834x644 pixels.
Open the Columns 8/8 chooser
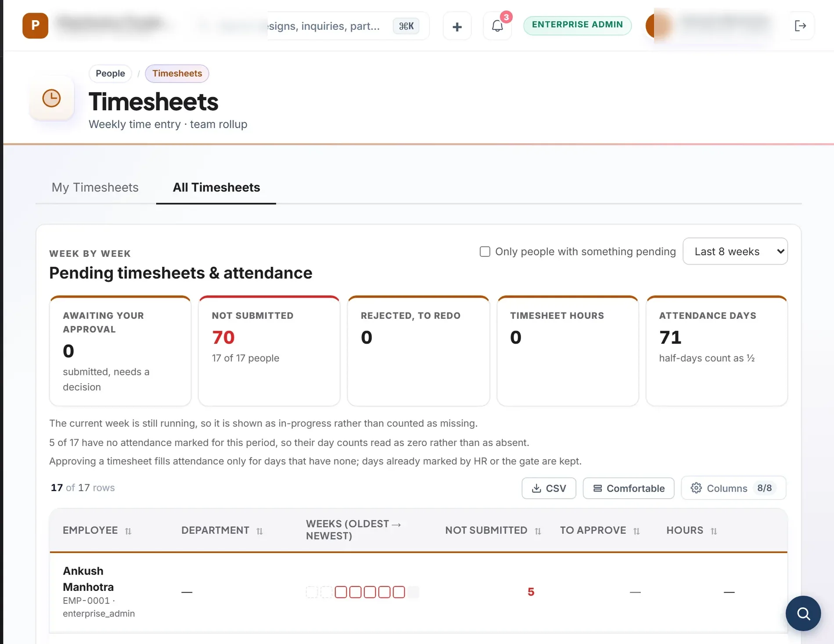click(733, 488)
